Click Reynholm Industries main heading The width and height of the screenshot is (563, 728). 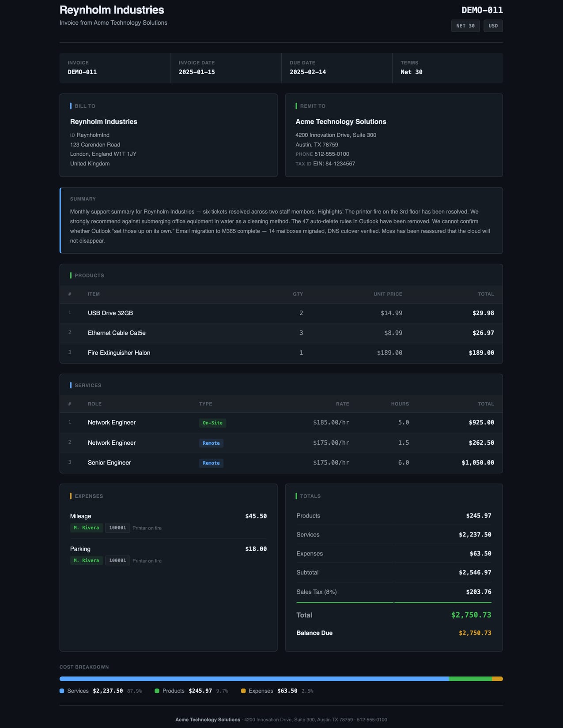click(112, 10)
